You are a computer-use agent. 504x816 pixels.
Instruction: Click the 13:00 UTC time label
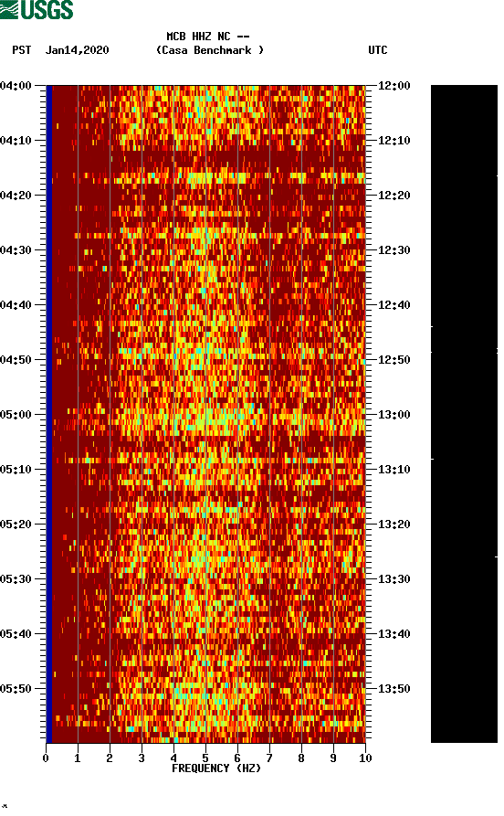[394, 415]
